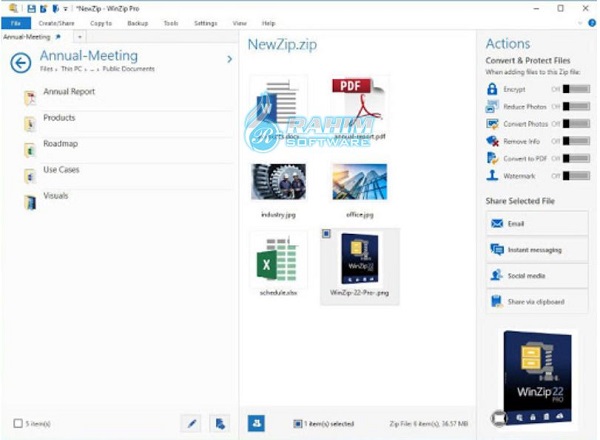600x440 pixels.
Task: Uncheck the WinZip-22-Pro.png checkbox
Action: point(326,233)
